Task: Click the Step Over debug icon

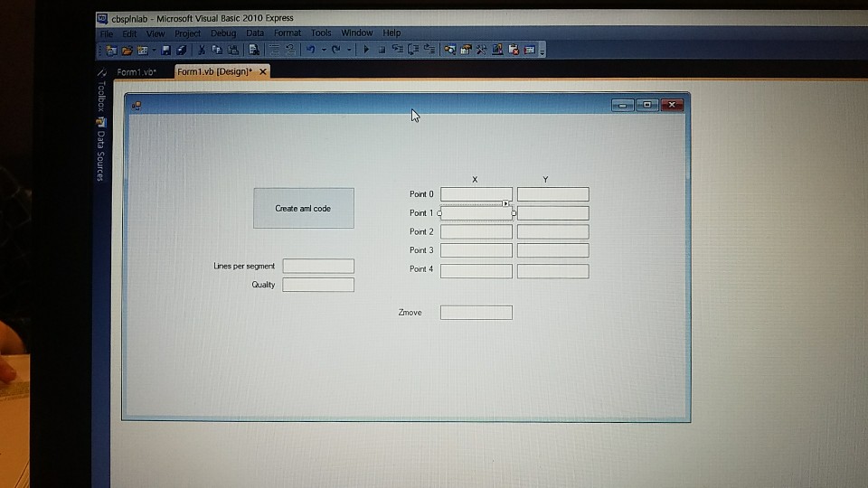Action: pyautogui.click(x=413, y=50)
